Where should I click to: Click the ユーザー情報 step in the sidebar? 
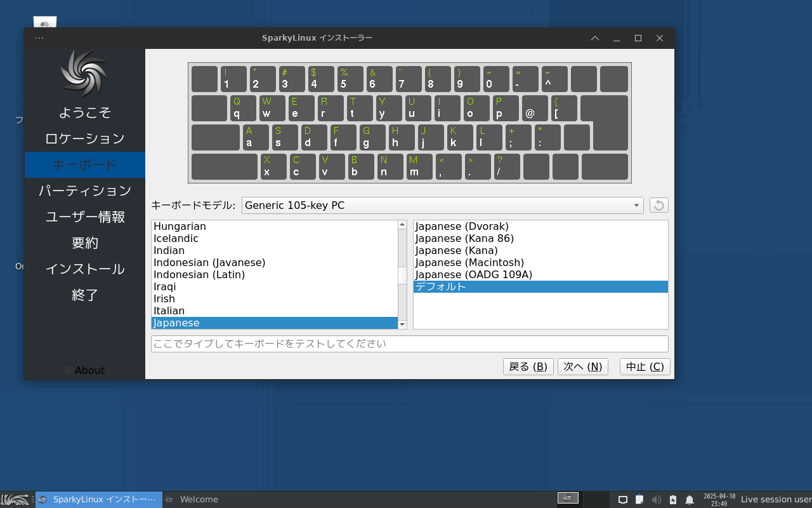tap(84, 217)
